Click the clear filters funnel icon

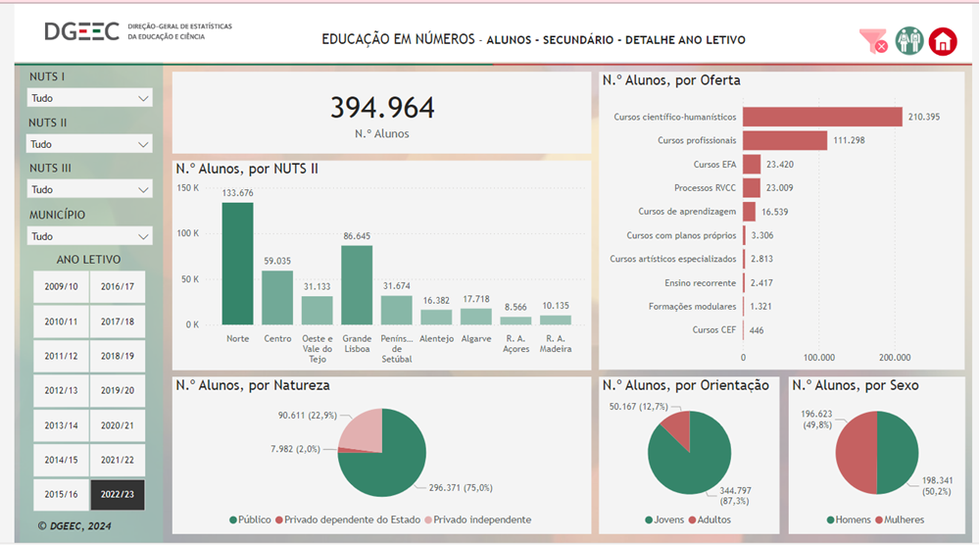872,41
